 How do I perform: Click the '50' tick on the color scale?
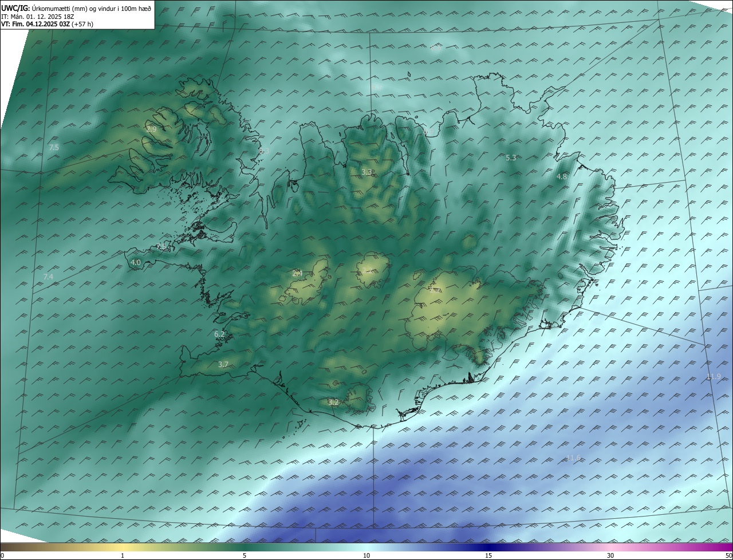click(x=728, y=556)
